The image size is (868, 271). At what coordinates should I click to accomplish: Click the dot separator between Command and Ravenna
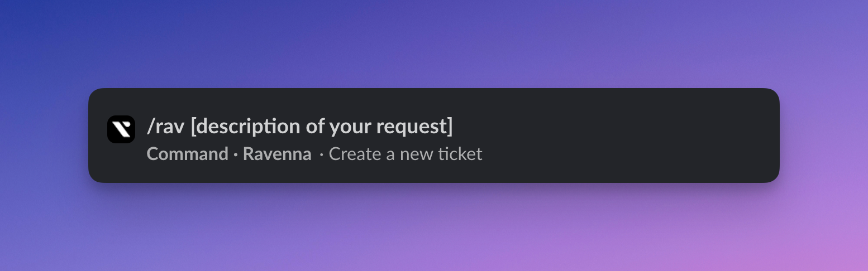[x=236, y=154]
